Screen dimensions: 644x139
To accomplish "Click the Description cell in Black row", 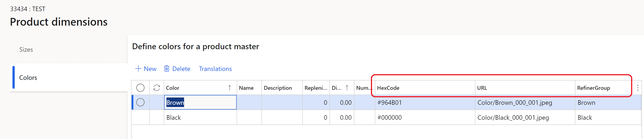I will [282, 117].
